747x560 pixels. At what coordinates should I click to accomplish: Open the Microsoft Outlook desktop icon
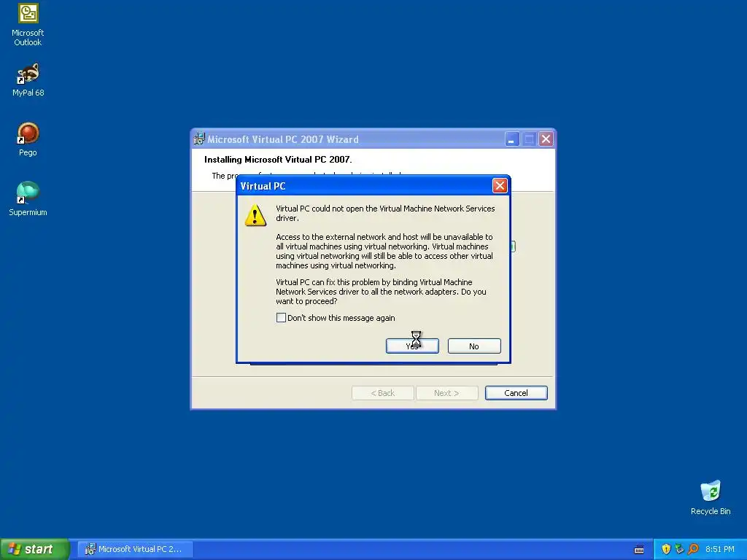click(x=28, y=25)
